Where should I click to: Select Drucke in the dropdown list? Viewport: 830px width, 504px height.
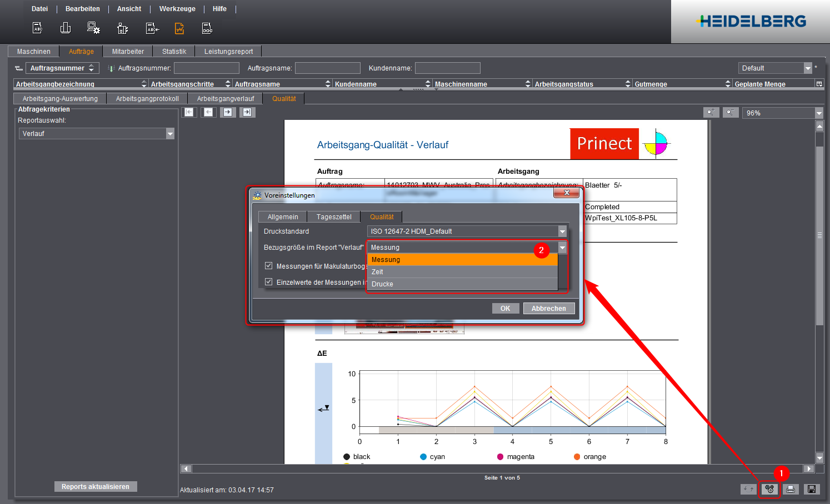click(x=462, y=284)
